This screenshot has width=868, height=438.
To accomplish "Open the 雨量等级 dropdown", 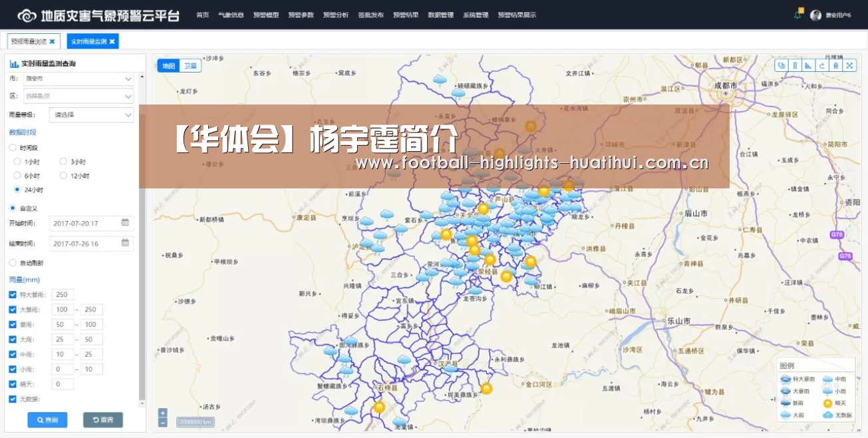I will tap(91, 115).
